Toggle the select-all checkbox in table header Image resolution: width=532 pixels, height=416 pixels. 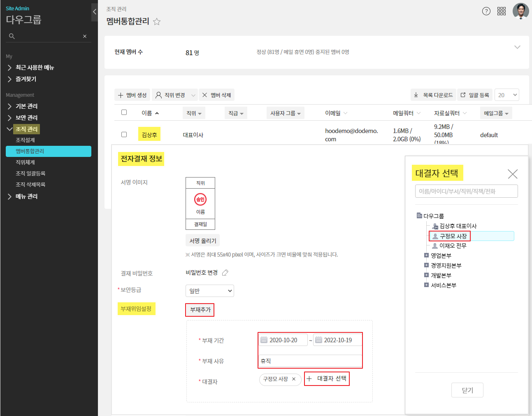click(124, 112)
